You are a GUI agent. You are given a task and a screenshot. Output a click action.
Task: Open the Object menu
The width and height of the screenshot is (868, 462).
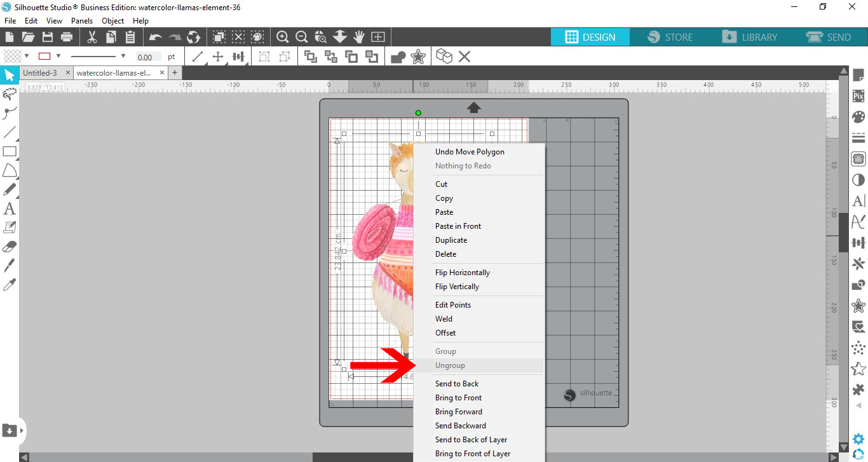pos(113,21)
